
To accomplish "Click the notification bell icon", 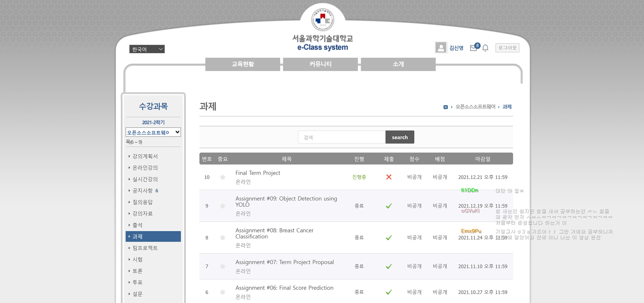I will pos(486,48).
